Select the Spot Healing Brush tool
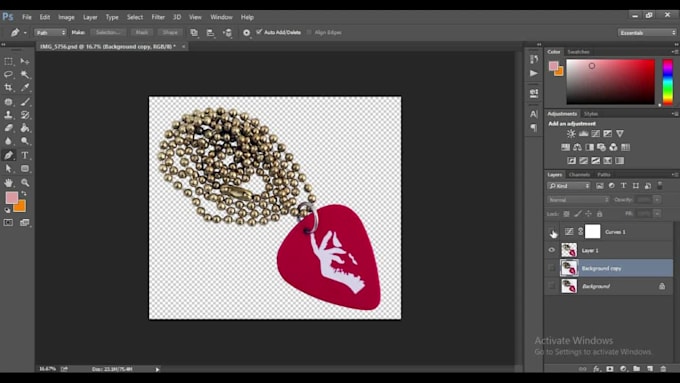This screenshot has width=680, height=383. 8,102
